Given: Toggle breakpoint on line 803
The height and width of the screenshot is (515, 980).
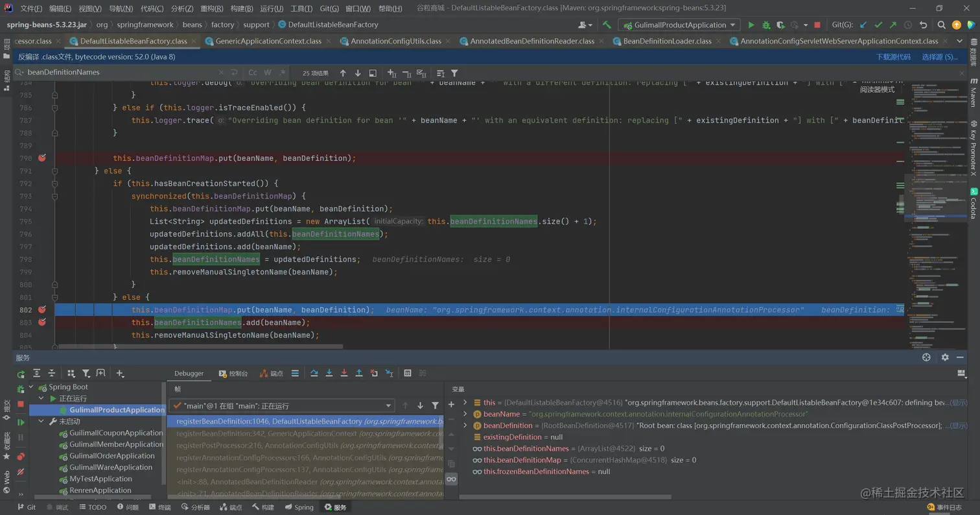Looking at the screenshot, I should 42,322.
